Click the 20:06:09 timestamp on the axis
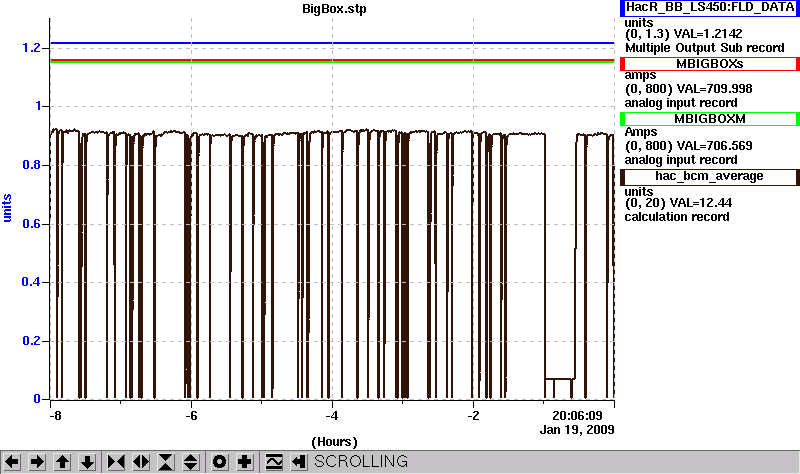This screenshot has height=474, width=800. click(577, 416)
